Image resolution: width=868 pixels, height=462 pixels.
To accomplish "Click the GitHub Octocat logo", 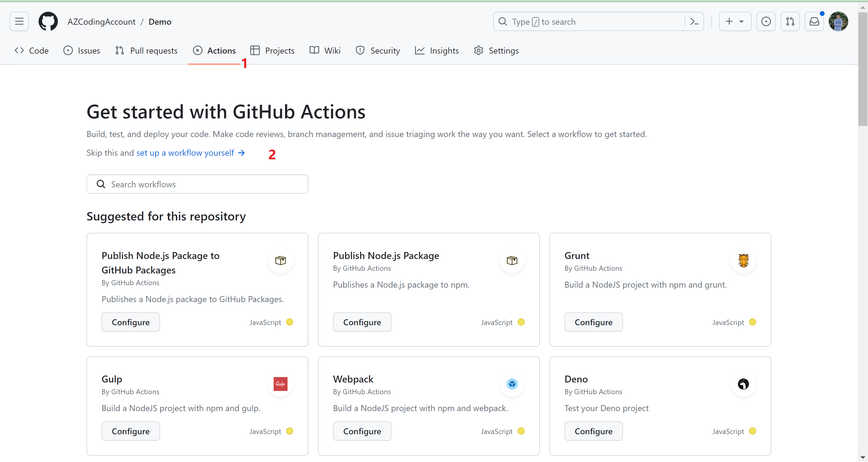I will pyautogui.click(x=48, y=22).
